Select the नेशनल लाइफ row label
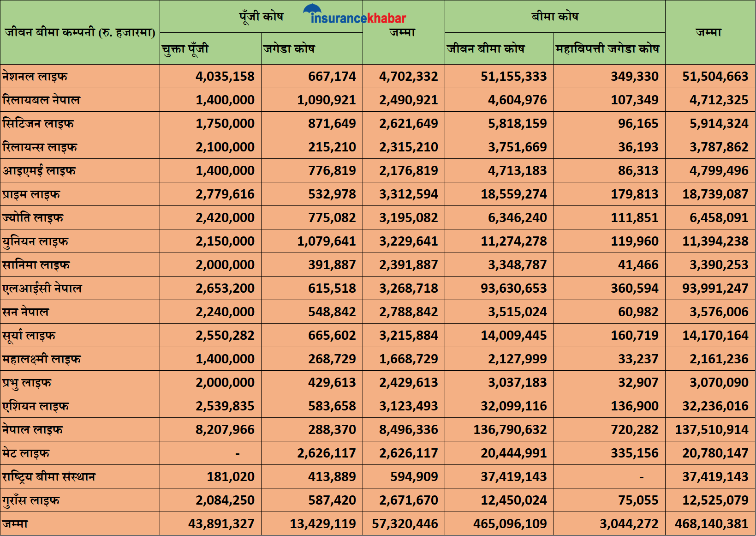 tap(35, 76)
